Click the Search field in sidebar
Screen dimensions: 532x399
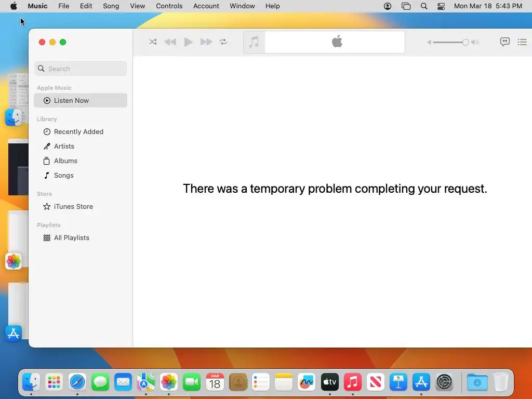point(81,69)
